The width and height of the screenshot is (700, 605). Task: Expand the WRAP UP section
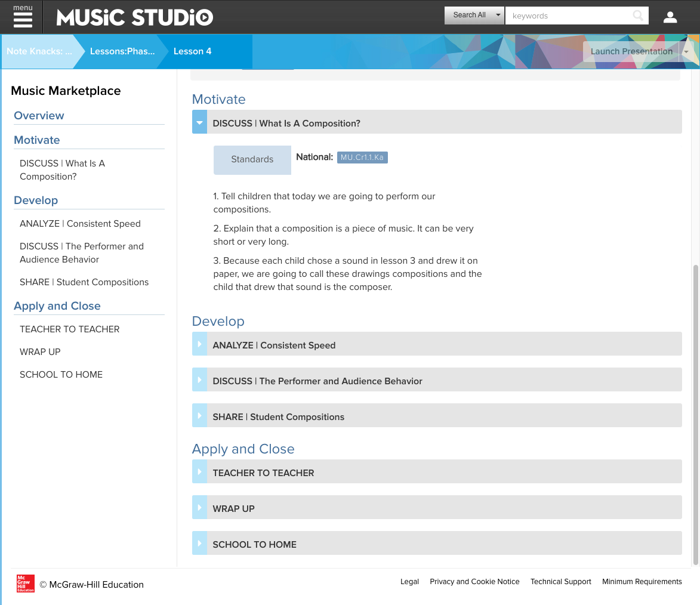coord(199,508)
